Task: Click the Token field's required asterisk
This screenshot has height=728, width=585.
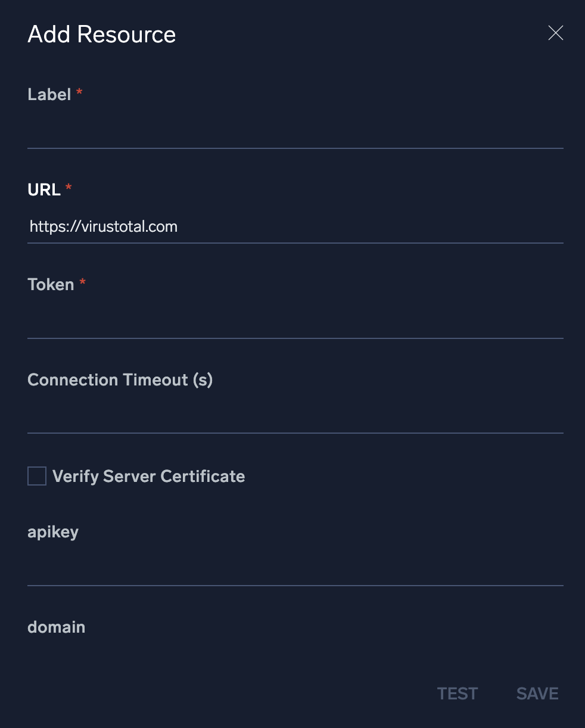Action: (x=82, y=282)
